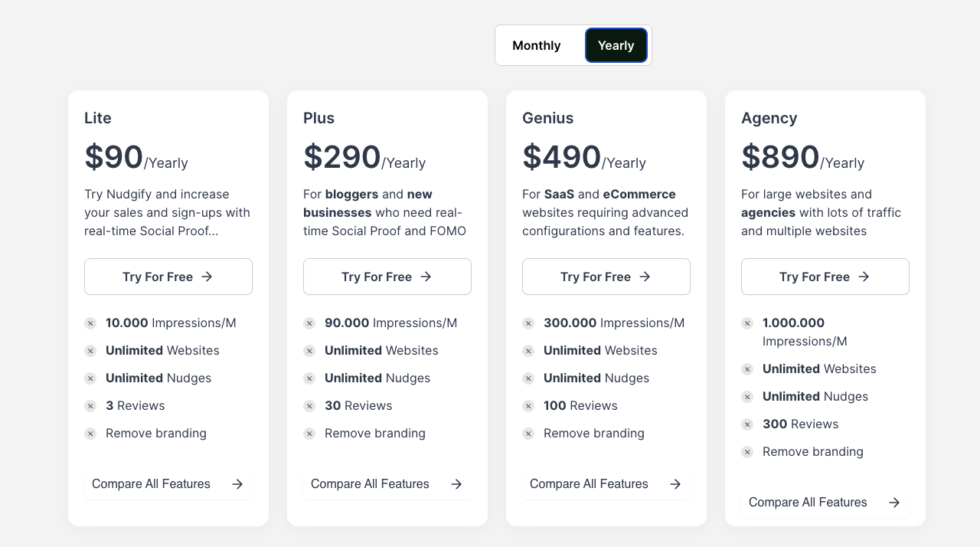Screen dimensions: 980x547
Task: Click the '10.000 Impressions/M' feature text
Action: click(171, 323)
